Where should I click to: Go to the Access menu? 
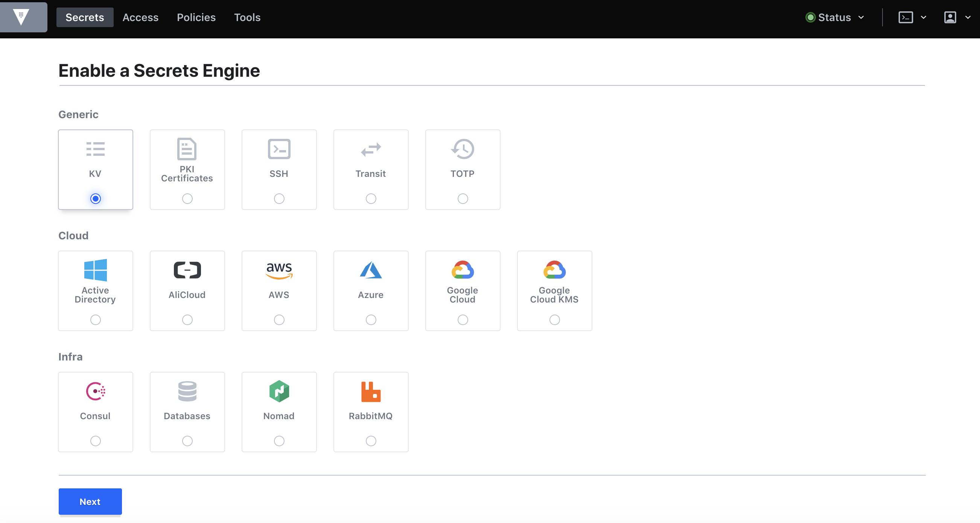point(140,18)
